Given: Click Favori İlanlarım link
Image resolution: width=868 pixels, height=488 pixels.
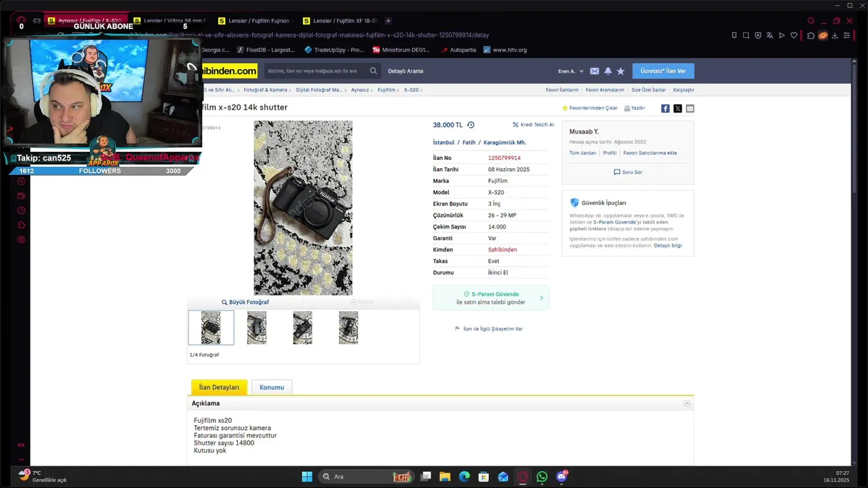Looking at the screenshot, I should [x=562, y=90].
